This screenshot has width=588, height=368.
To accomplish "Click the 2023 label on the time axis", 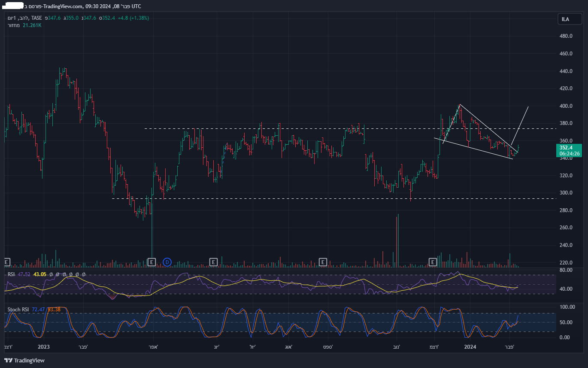I will click(x=44, y=347).
